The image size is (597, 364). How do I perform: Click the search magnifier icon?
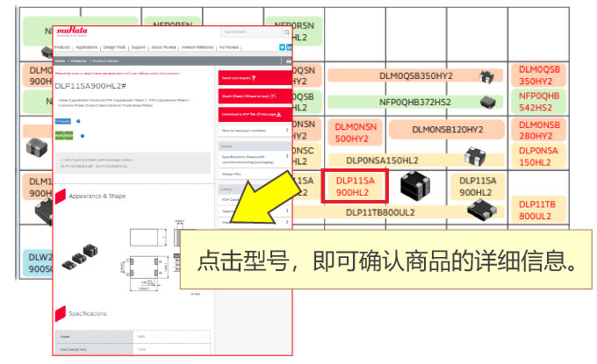[x=284, y=32]
